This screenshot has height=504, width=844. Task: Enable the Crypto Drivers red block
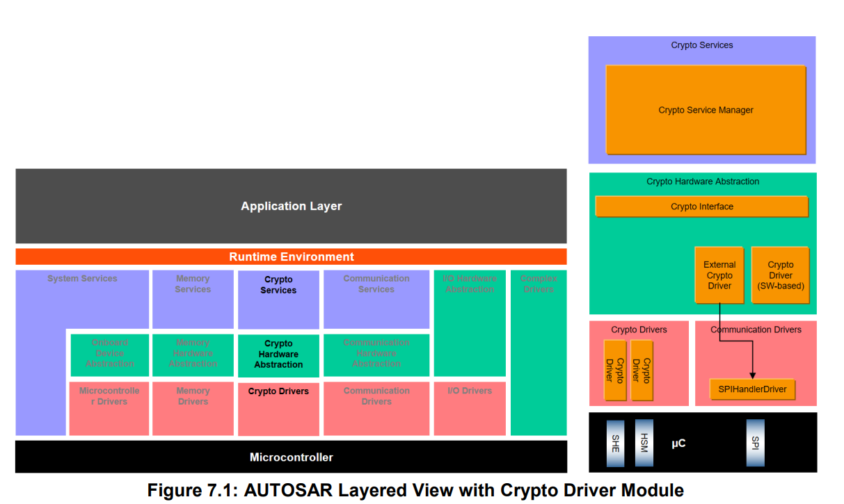278,391
